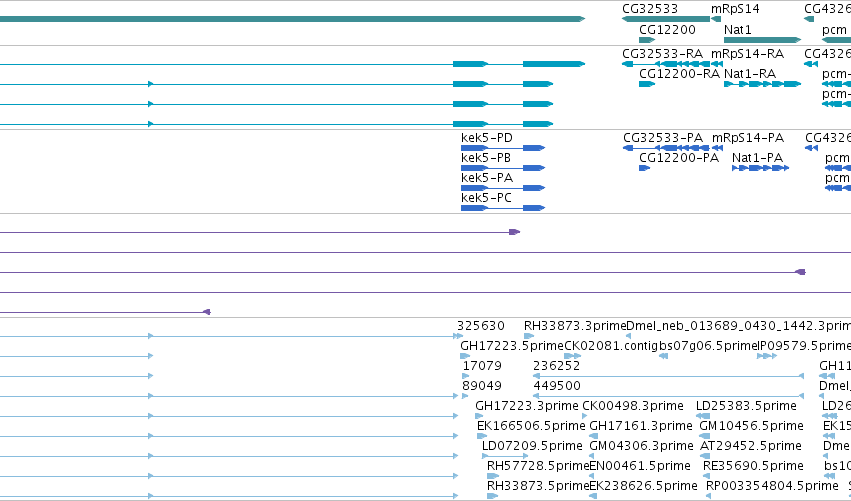Open the EK238626.5prime EST label
Image resolution: width=851 pixels, height=501 pixels.
(x=643, y=486)
